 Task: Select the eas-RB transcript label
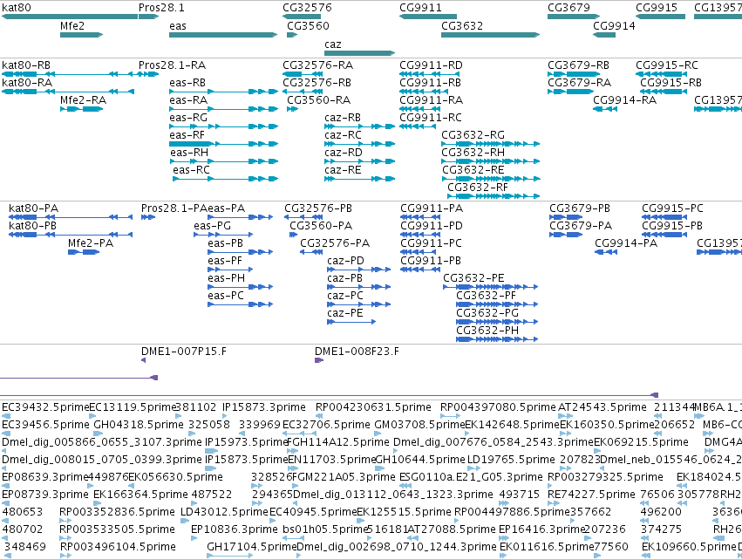pos(187,83)
